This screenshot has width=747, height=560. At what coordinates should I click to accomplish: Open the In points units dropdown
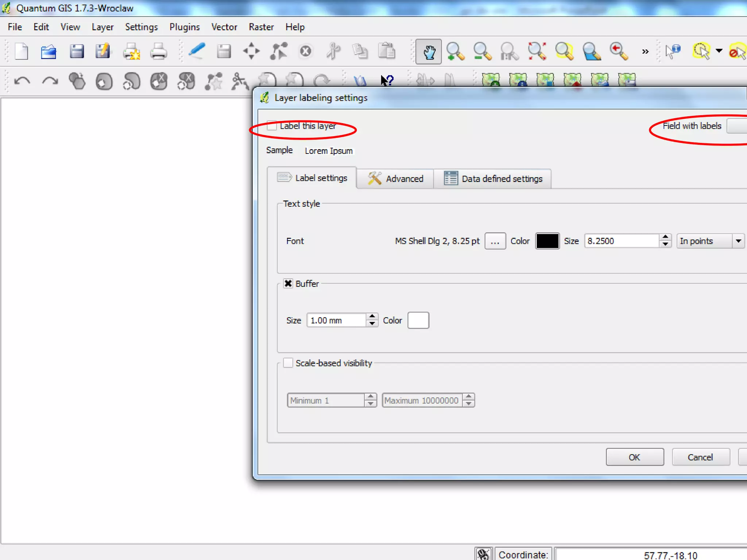click(x=710, y=241)
